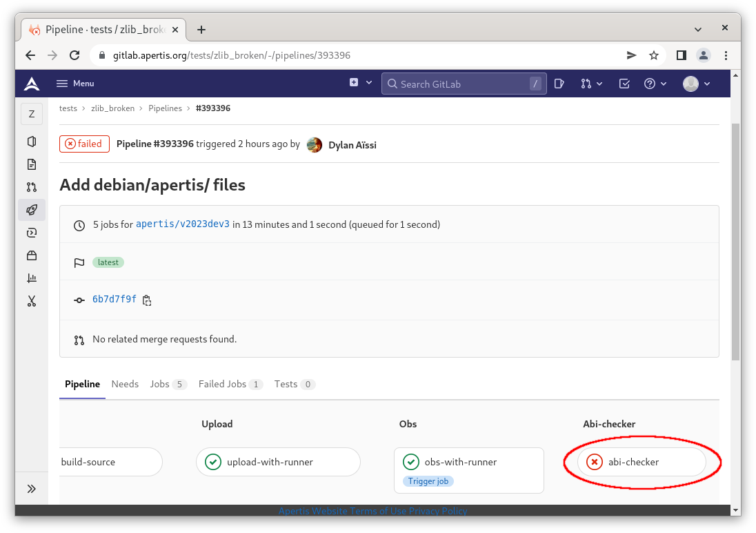Toggle the browser side panel icon

click(x=682, y=55)
